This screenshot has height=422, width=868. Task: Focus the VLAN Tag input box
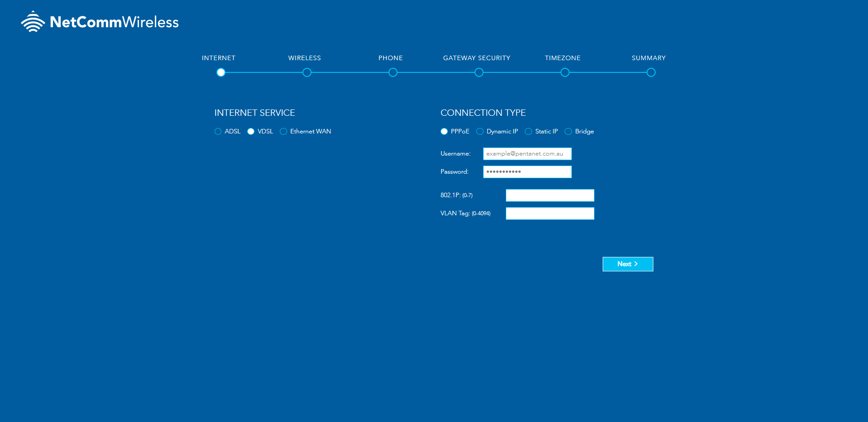pyautogui.click(x=550, y=213)
